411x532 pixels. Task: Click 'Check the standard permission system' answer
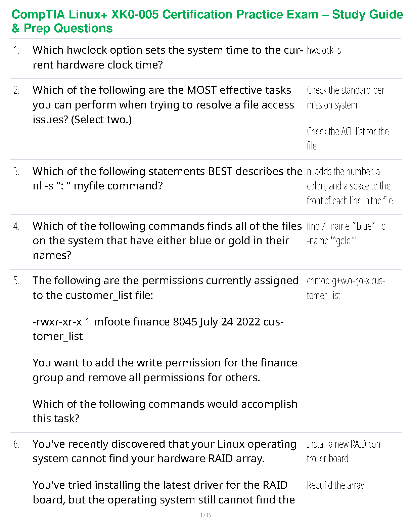point(347,97)
